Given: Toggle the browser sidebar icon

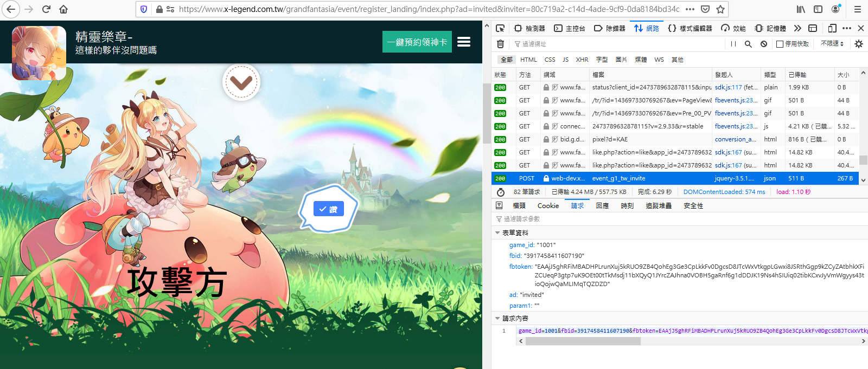Looking at the screenshot, I should coord(818,9).
